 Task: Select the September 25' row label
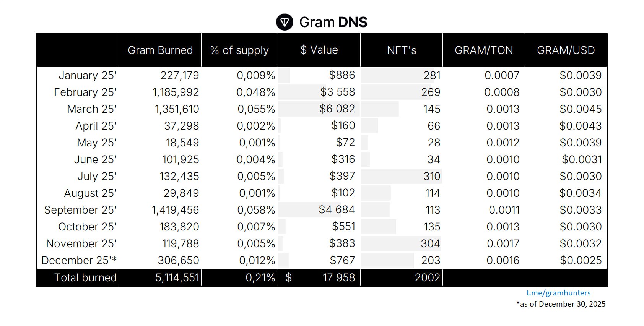[80, 210]
